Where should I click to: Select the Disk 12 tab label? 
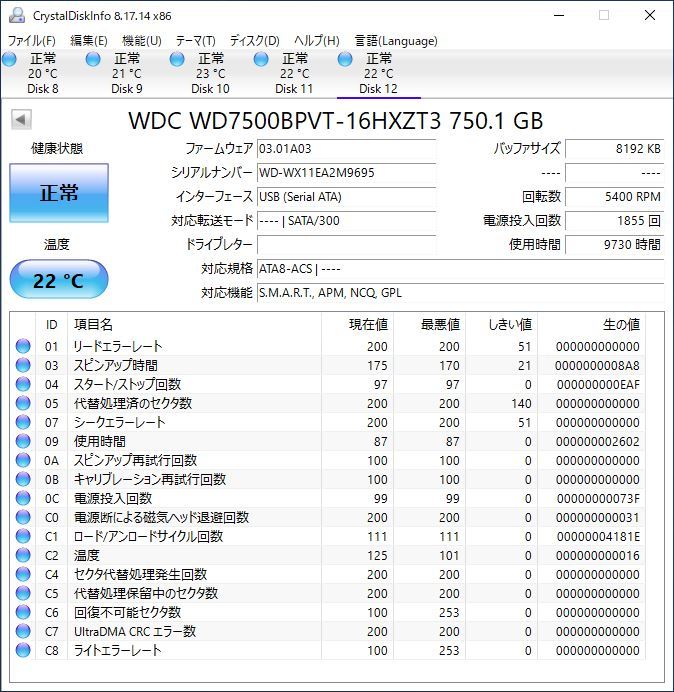378,89
